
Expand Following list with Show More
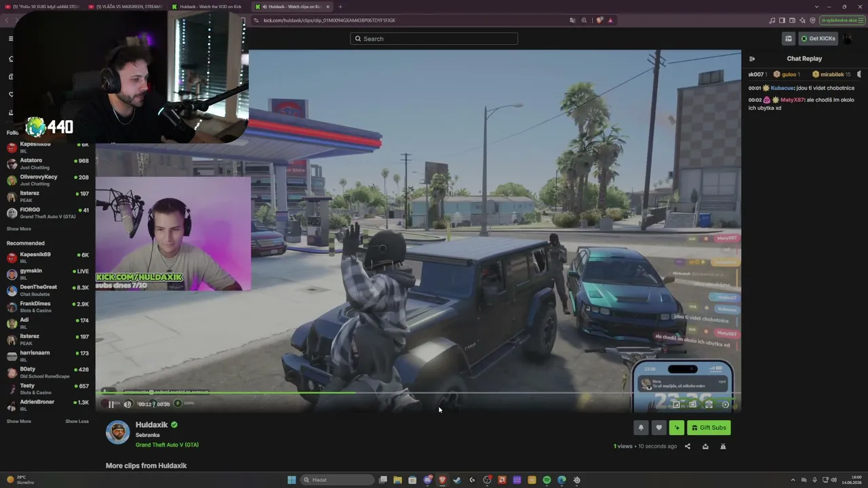[x=19, y=229]
